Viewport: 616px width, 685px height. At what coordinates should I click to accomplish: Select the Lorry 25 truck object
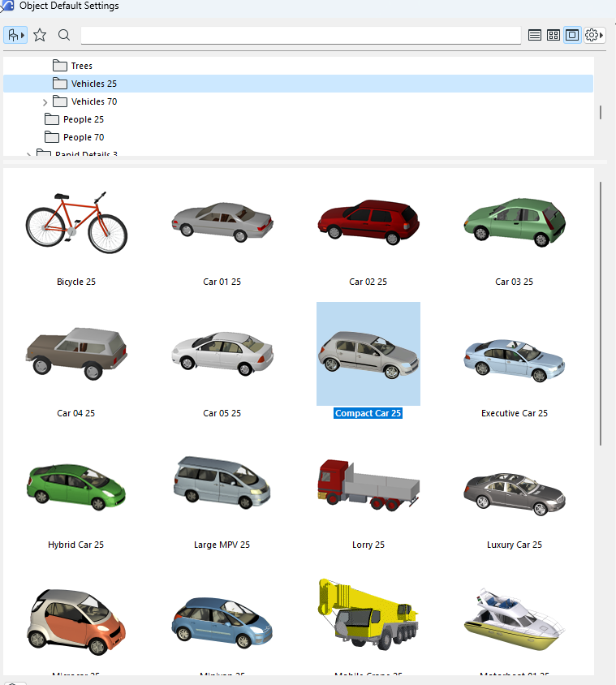tap(368, 485)
